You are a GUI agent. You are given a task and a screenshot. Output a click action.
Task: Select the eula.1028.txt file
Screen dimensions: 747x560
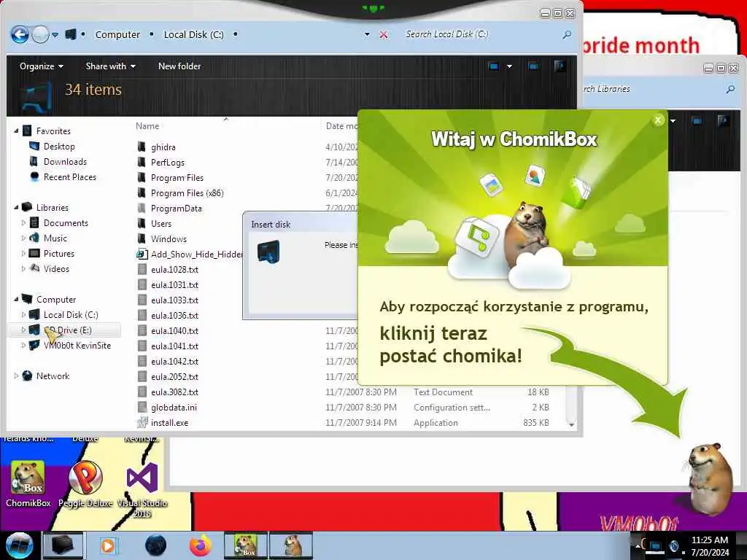(174, 270)
